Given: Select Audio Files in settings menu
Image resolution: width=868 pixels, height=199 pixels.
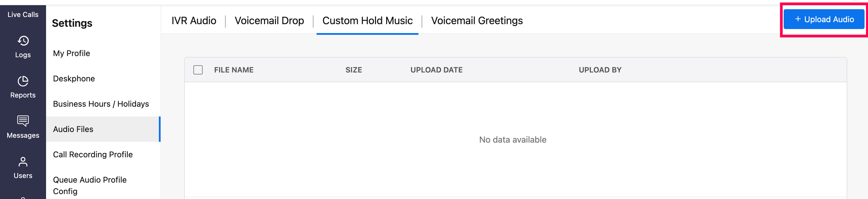Looking at the screenshot, I should point(73,129).
